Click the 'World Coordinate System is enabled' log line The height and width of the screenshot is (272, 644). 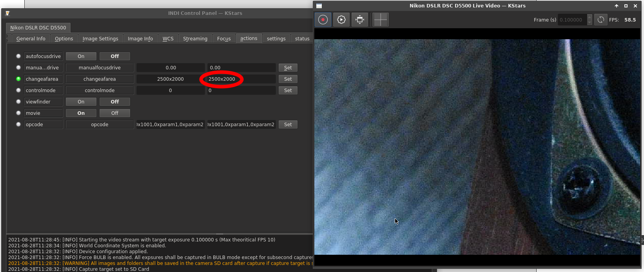[x=87, y=246]
